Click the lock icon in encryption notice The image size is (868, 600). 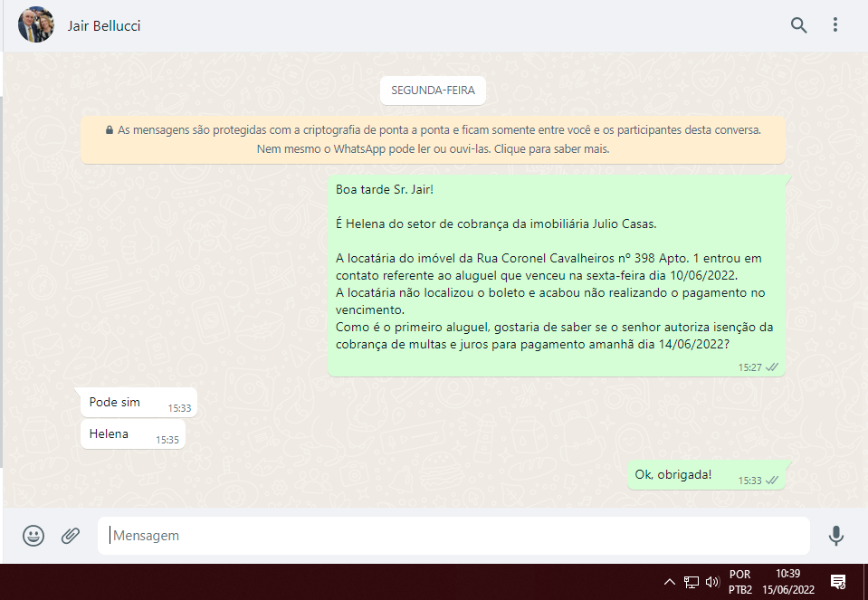(x=110, y=130)
